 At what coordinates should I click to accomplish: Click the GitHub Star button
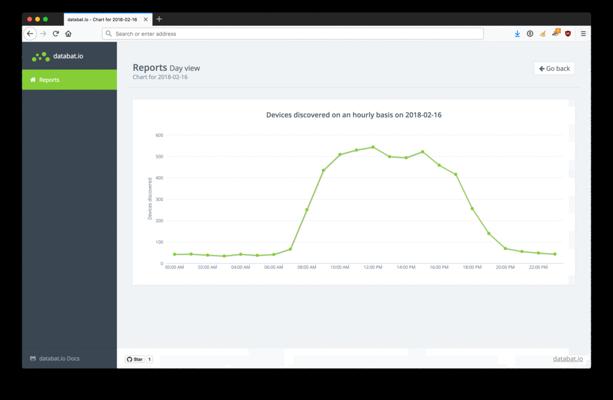pyautogui.click(x=135, y=358)
